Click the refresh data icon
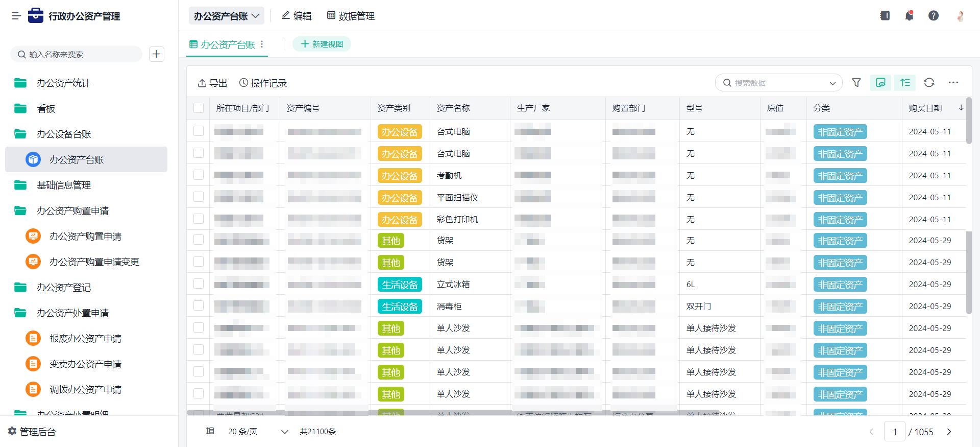980x447 pixels. (929, 83)
